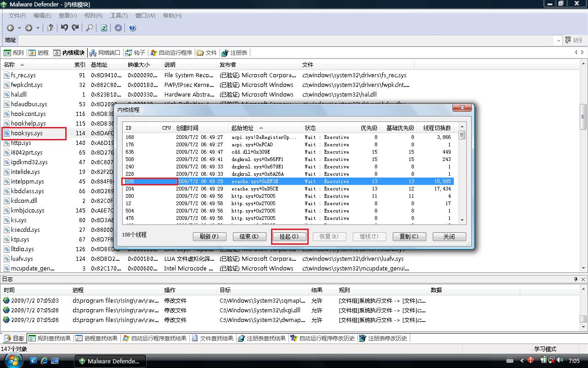Click the green Refresh toolbar icon

pyautogui.click(x=104, y=28)
